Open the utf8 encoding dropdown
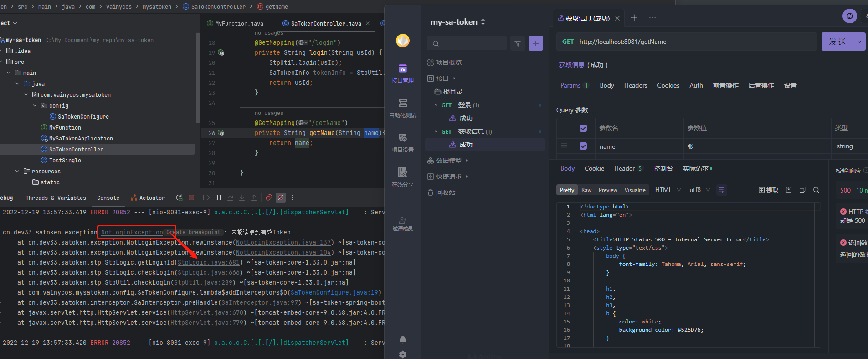 (700, 190)
